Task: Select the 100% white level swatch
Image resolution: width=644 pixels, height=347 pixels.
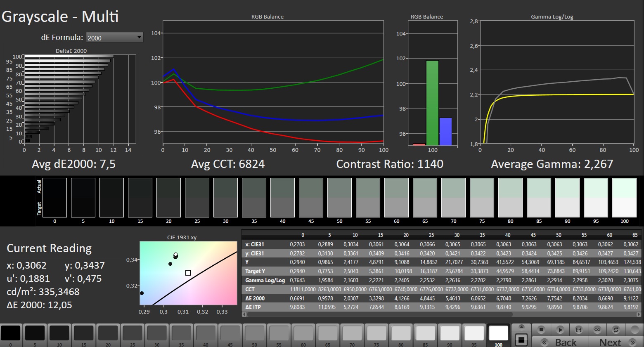Action: click(x=498, y=333)
